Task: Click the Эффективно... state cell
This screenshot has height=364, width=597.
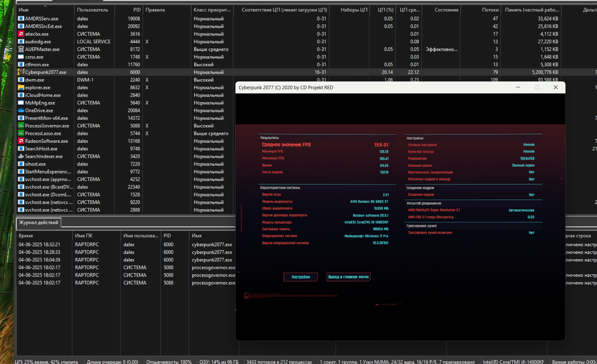Action: 442,49
